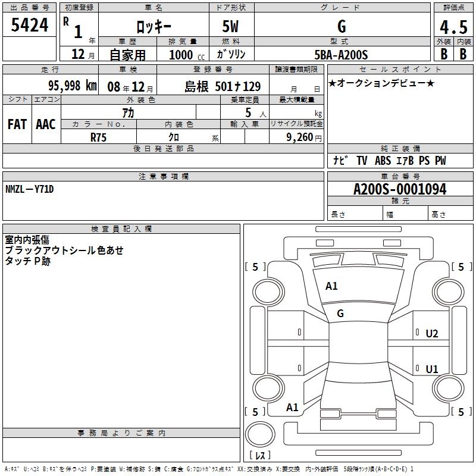Click the "U1" dent mark on diagram
The height and width of the screenshot is (476, 476).
pyautogui.click(x=432, y=369)
